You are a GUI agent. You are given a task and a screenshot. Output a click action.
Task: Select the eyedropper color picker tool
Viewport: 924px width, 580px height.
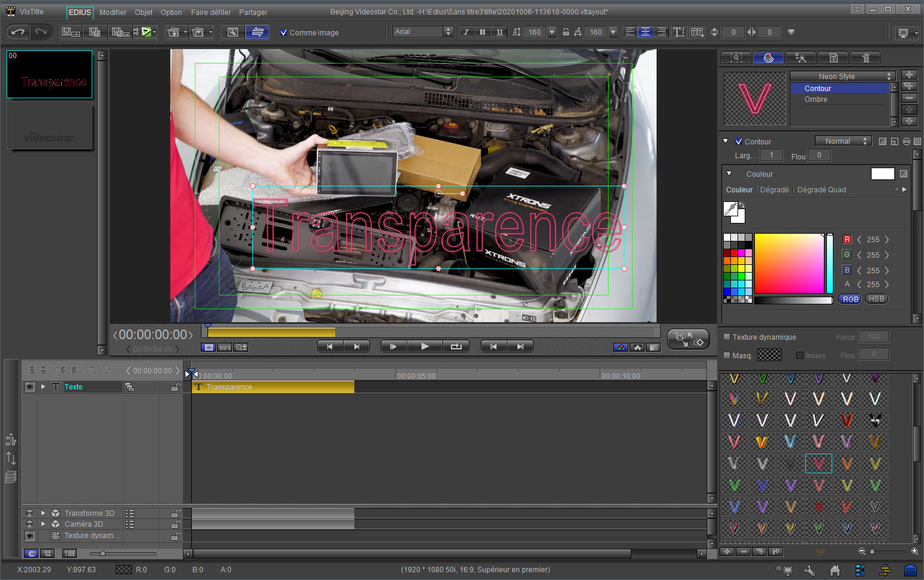click(730, 209)
